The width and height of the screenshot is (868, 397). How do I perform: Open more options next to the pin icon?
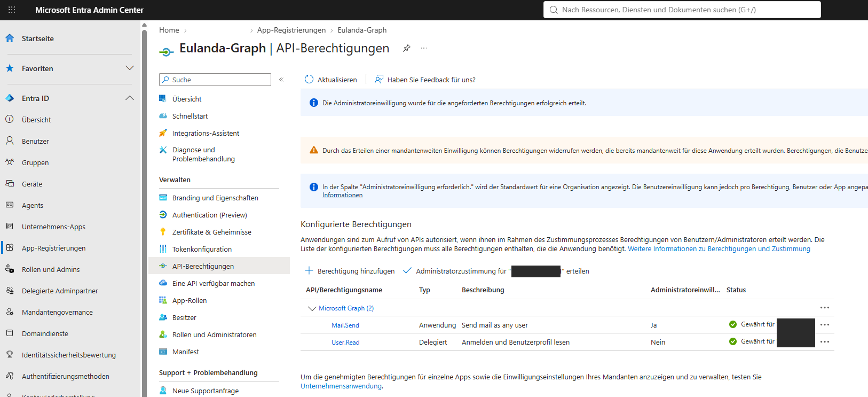pyautogui.click(x=424, y=48)
